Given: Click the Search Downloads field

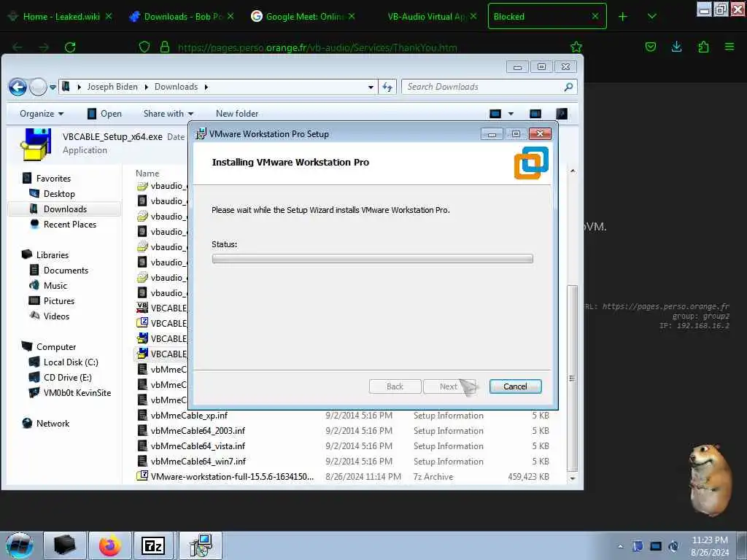Looking at the screenshot, I should click(x=489, y=87).
